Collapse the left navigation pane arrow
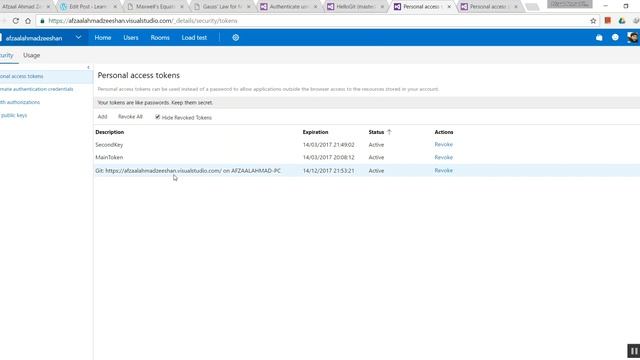 click(x=88, y=67)
